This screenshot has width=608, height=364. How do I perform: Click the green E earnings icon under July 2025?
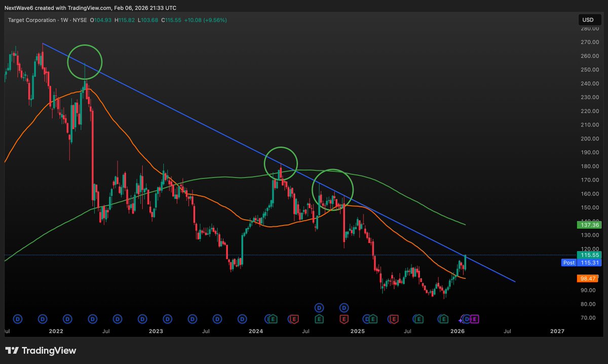(x=419, y=319)
